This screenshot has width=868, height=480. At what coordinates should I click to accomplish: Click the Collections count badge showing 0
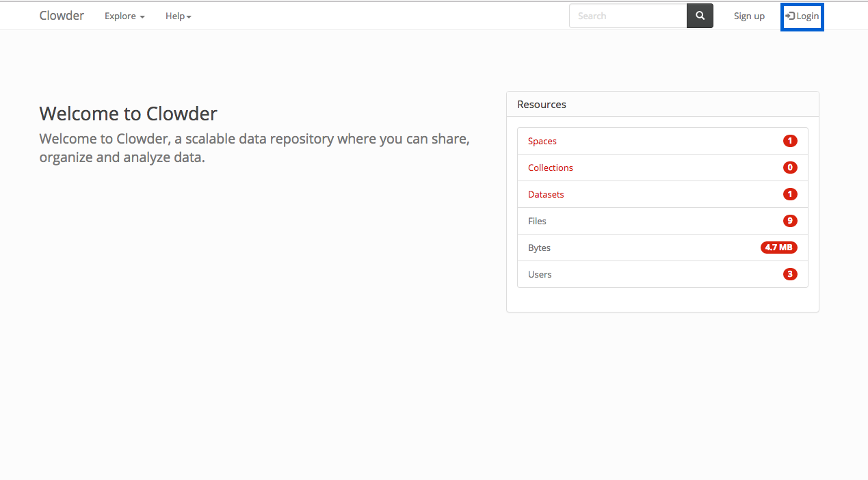pos(790,168)
